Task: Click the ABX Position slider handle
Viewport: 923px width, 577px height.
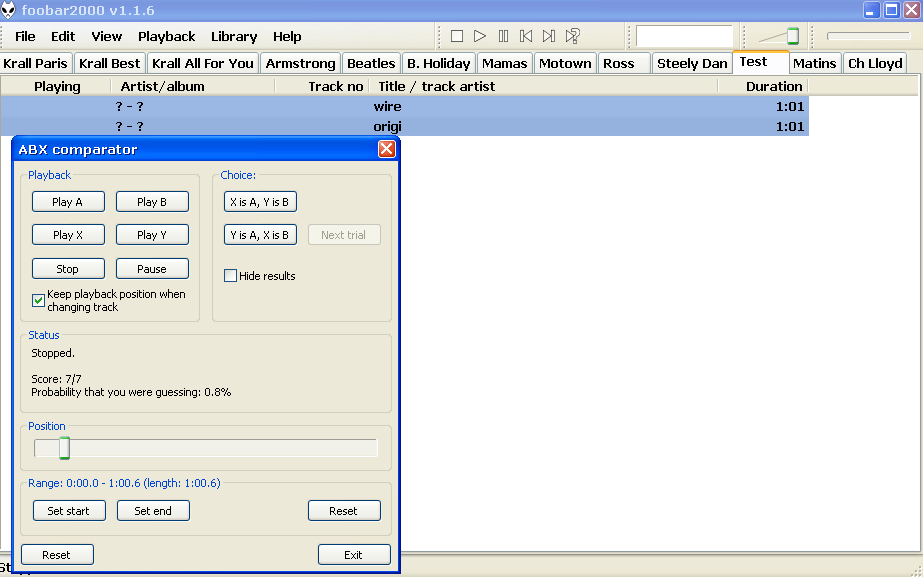Action: click(64, 448)
